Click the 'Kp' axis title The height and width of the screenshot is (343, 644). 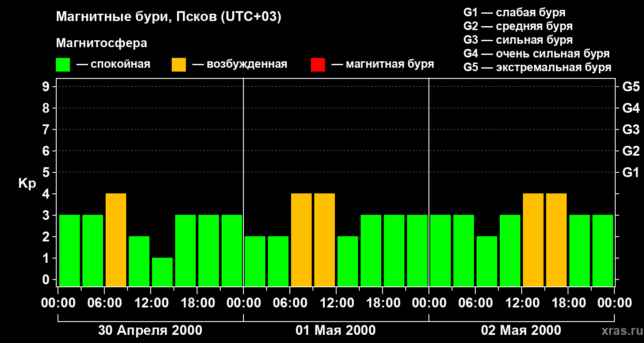coord(27,184)
